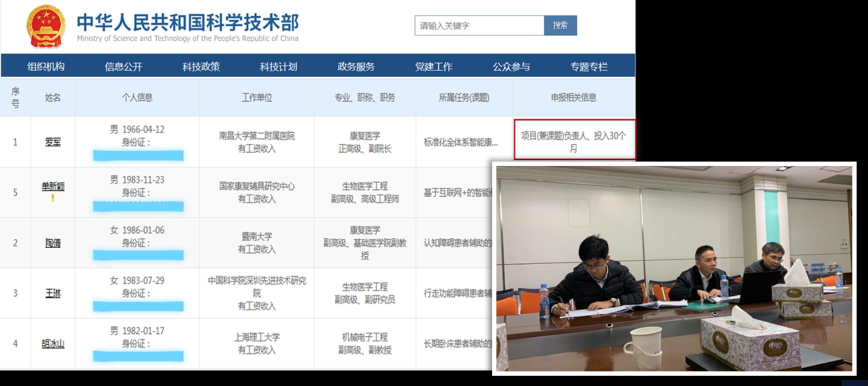
Task: Open the 信息公开 navigation item
Action: click(123, 66)
